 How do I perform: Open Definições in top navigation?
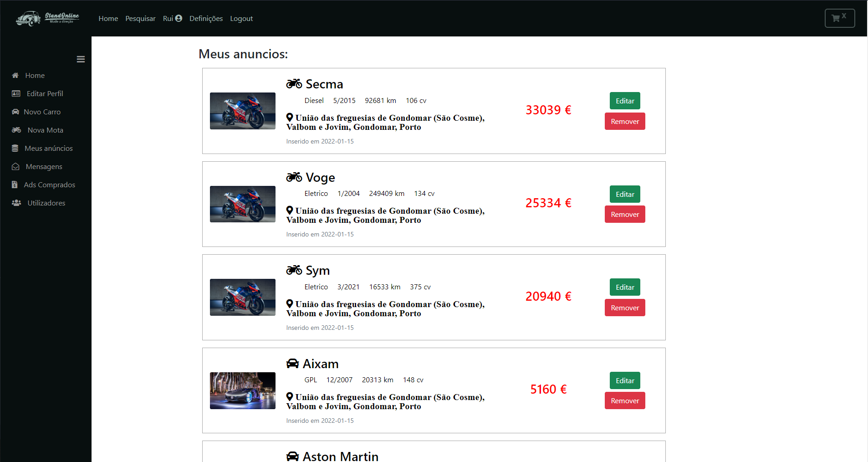[206, 19]
